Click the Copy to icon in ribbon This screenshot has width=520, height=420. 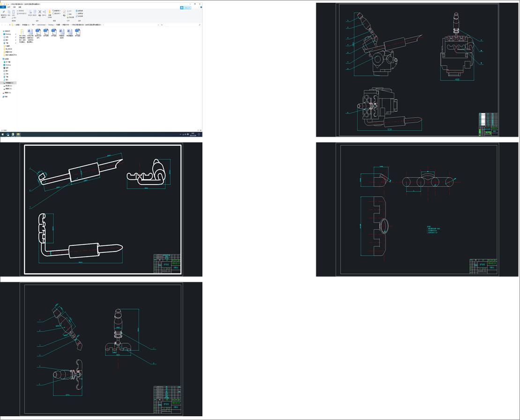(35, 12)
